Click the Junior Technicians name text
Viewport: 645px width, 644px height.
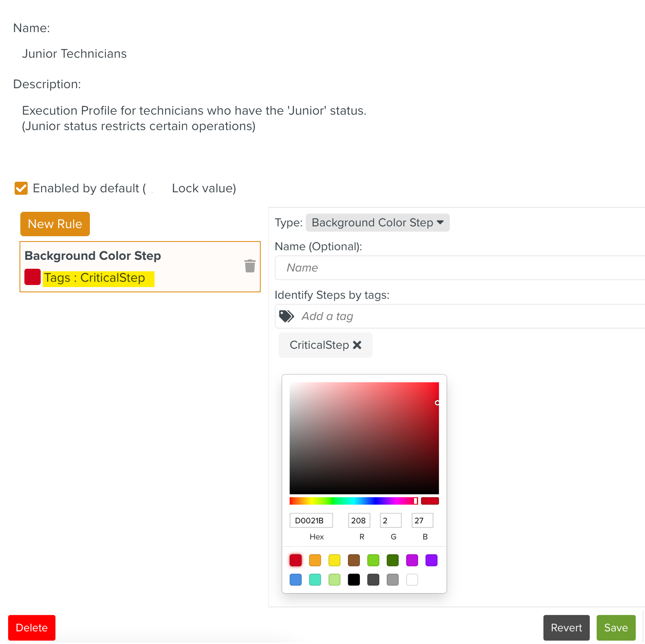(74, 54)
